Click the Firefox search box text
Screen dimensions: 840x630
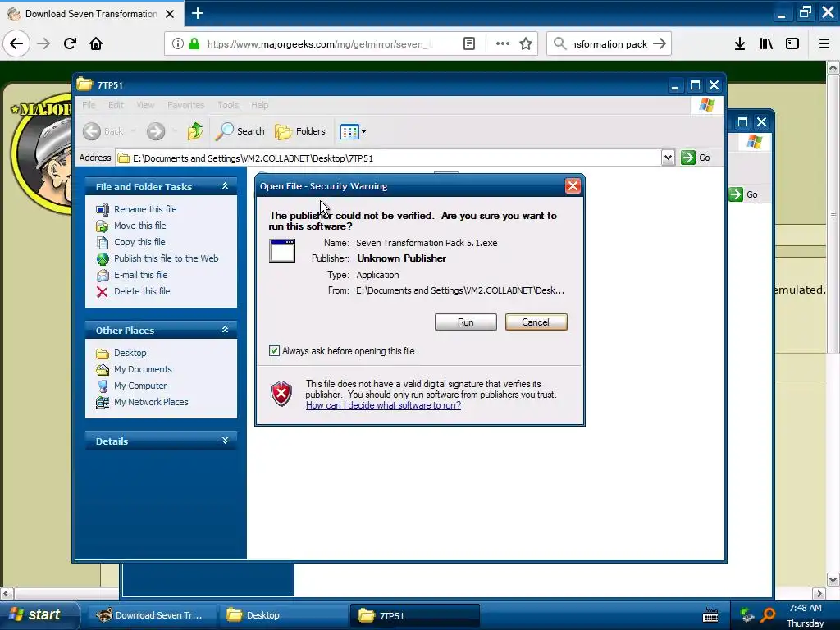pyautogui.click(x=609, y=44)
